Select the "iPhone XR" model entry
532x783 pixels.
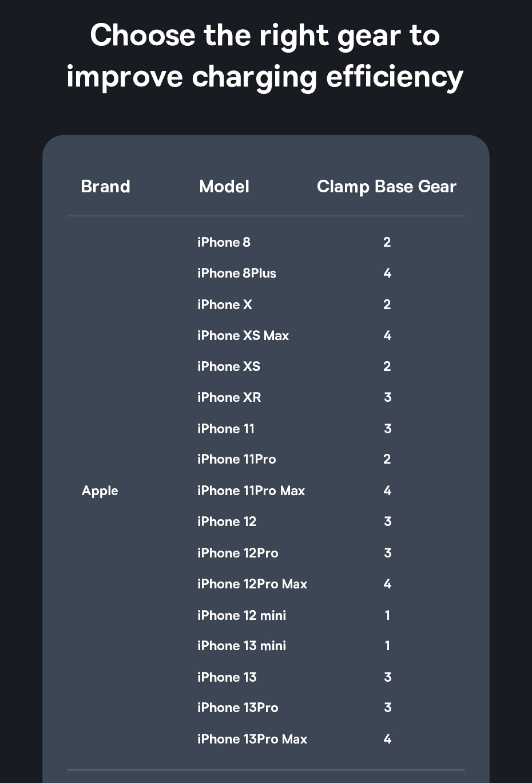[229, 397]
